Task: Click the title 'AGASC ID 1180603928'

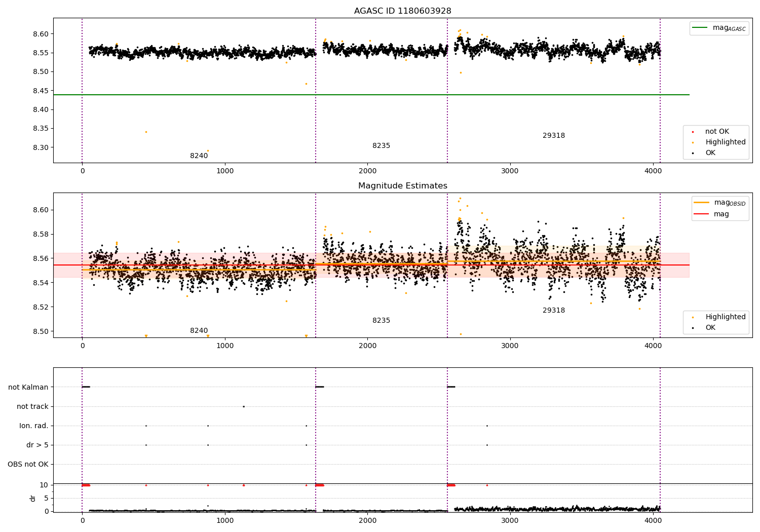Action: 402,11
